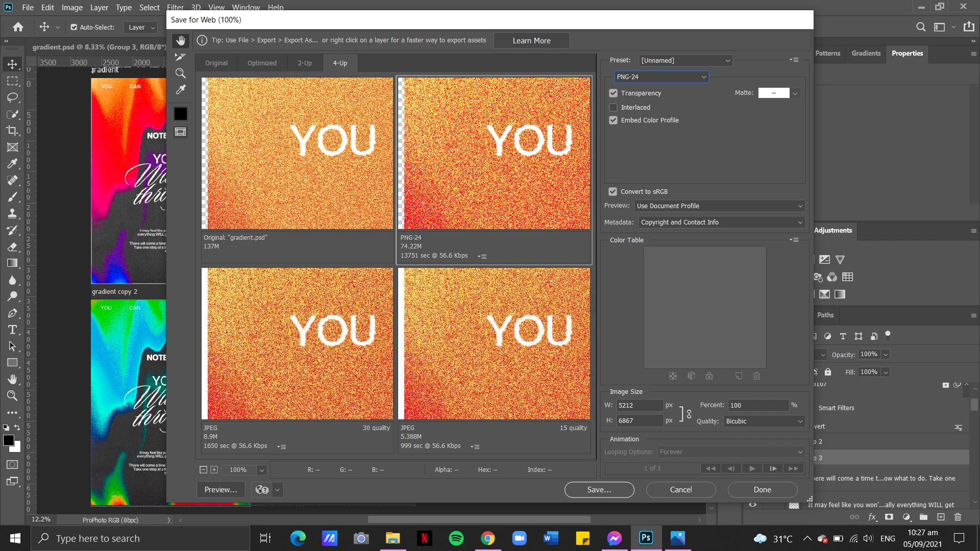Uncheck the Transparency checkbox
This screenshot has width=980, height=551.
(x=614, y=93)
